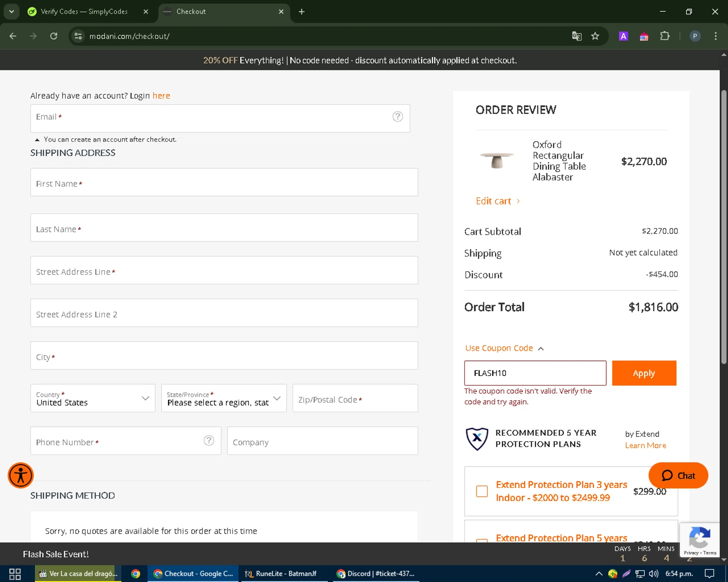
Task: Switch to RuneLite - BatmanJf taskbar window
Action: click(284, 574)
